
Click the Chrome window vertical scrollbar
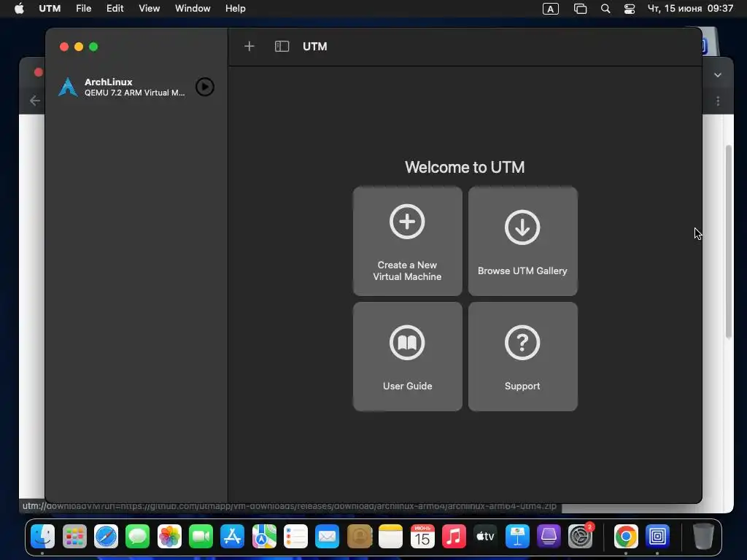729,241
